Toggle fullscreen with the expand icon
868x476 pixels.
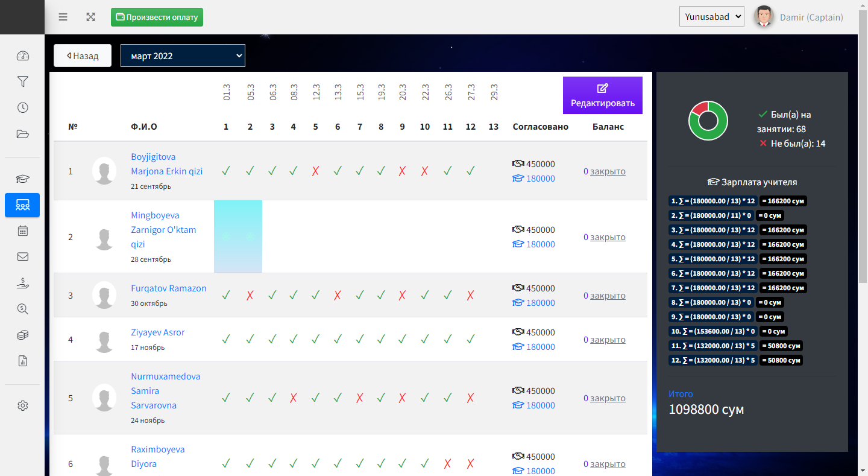pos(90,17)
